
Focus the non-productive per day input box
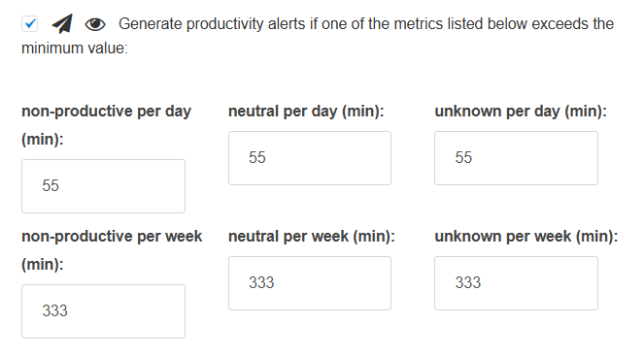[x=104, y=186]
